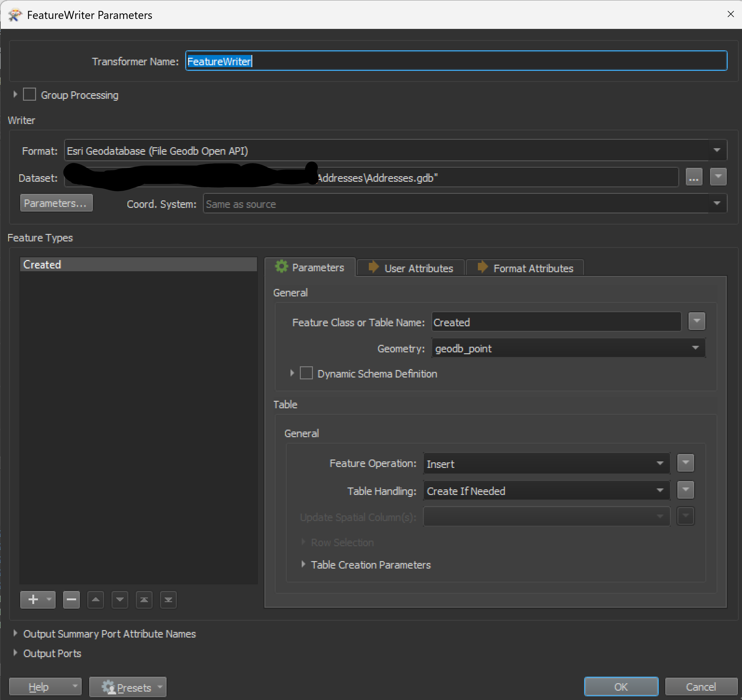The width and height of the screenshot is (742, 700).
Task: Expand Output Ports section
Action: 15,652
